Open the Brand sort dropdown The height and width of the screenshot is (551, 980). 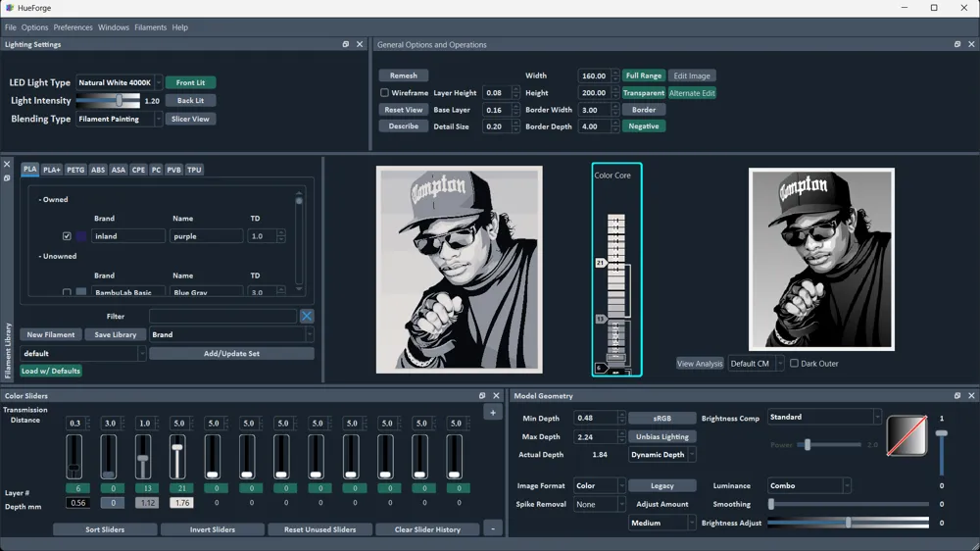(x=232, y=334)
